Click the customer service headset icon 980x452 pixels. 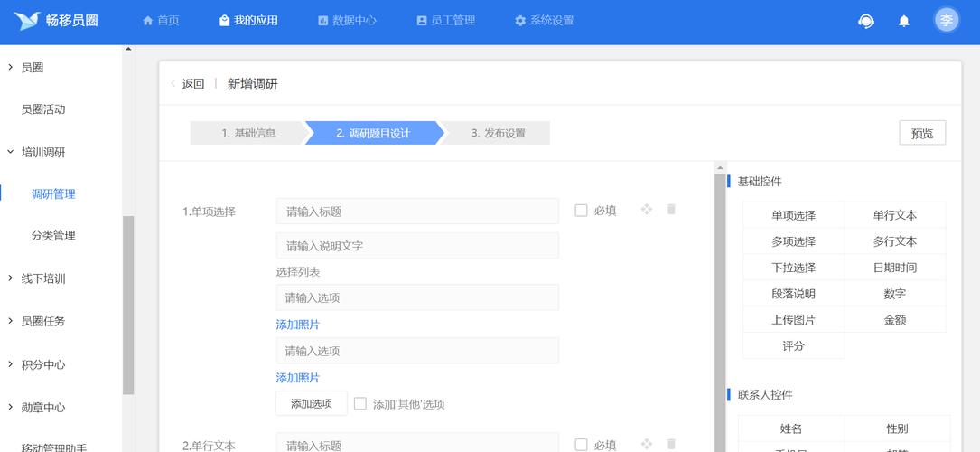click(x=866, y=21)
